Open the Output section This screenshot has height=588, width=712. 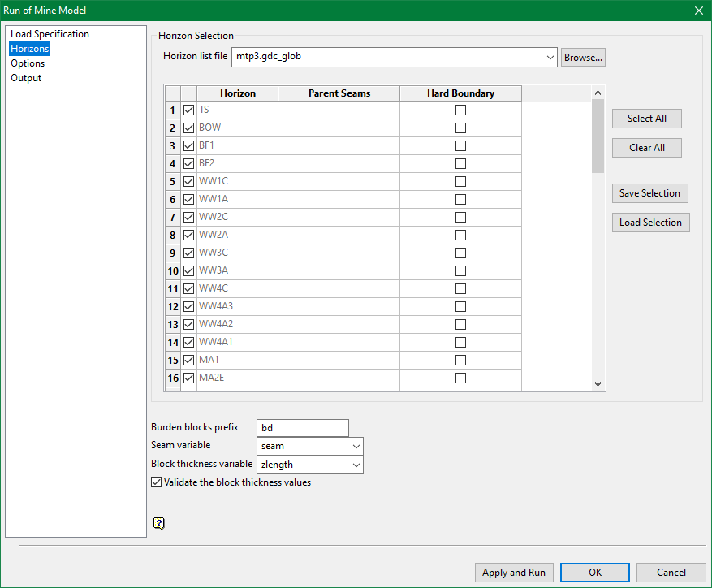coord(26,78)
